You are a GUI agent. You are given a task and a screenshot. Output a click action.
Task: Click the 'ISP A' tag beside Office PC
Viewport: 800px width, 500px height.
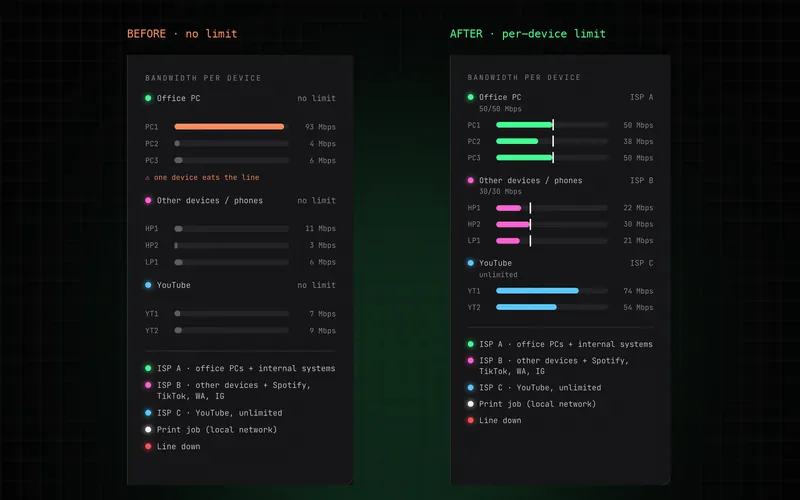click(641, 97)
